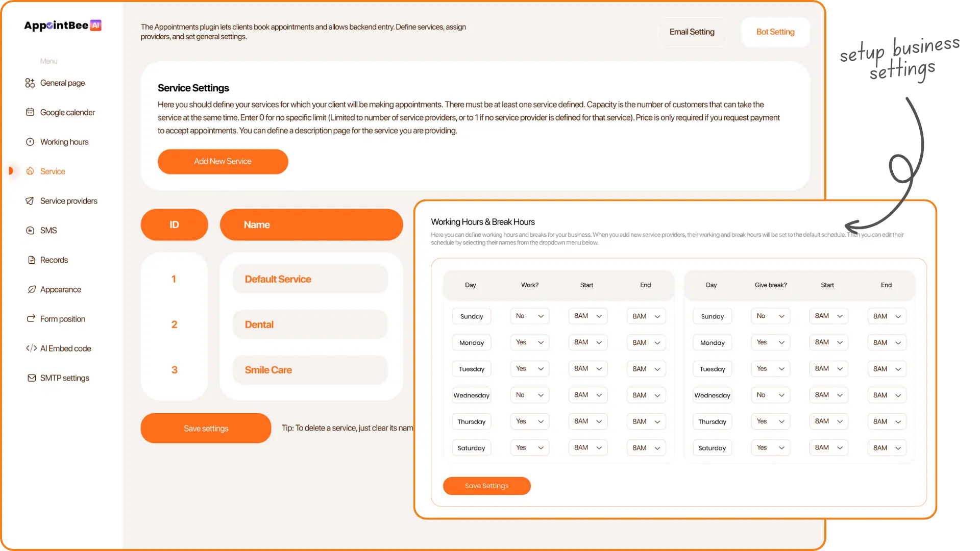Click the Give break? column header

click(771, 285)
